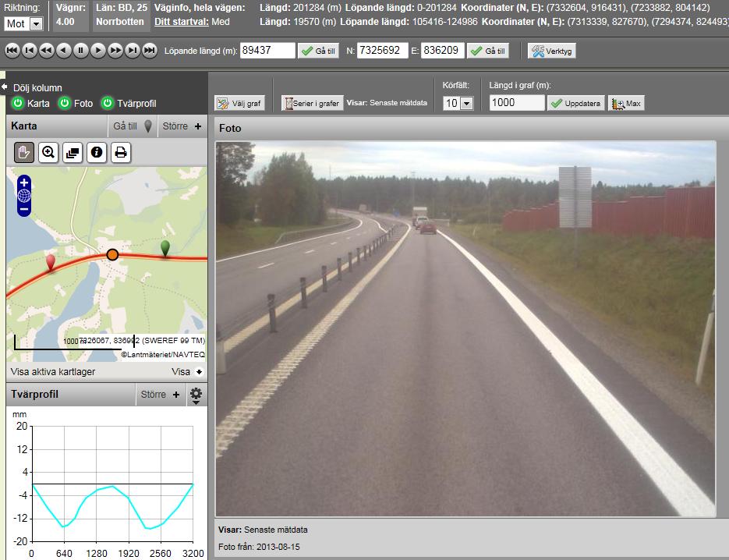Enlarge the Tvärprofil panel with Större plus
The height and width of the screenshot is (560, 729).
[x=160, y=395]
